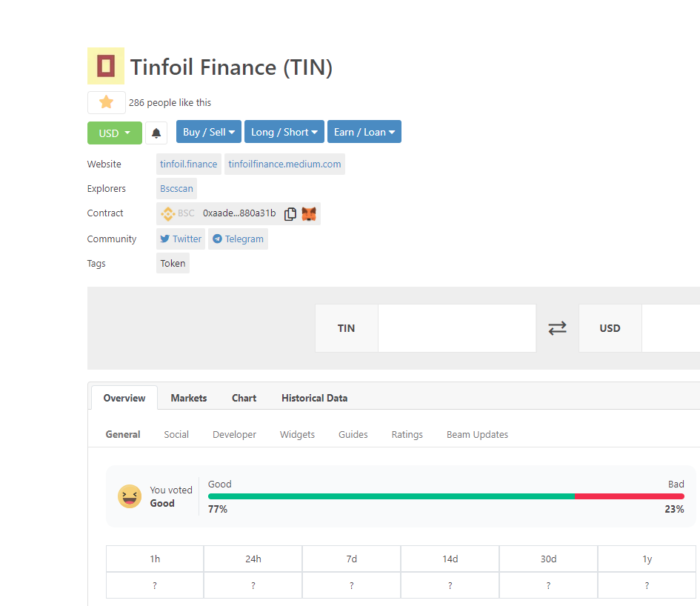Image resolution: width=700 pixels, height=606 pixels.
Task: Click the 14d column header
Action: pyautogui.click(x=450, y=559)
